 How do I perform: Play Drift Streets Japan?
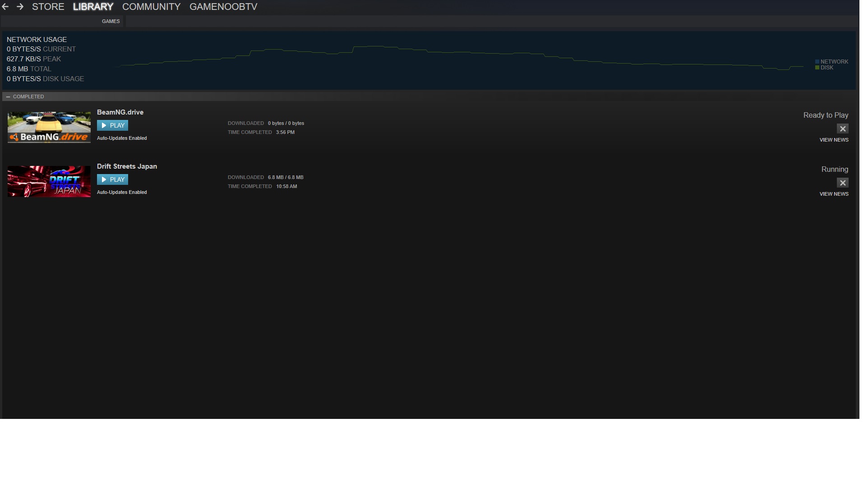pyautogui.click(x=112, y=179)
